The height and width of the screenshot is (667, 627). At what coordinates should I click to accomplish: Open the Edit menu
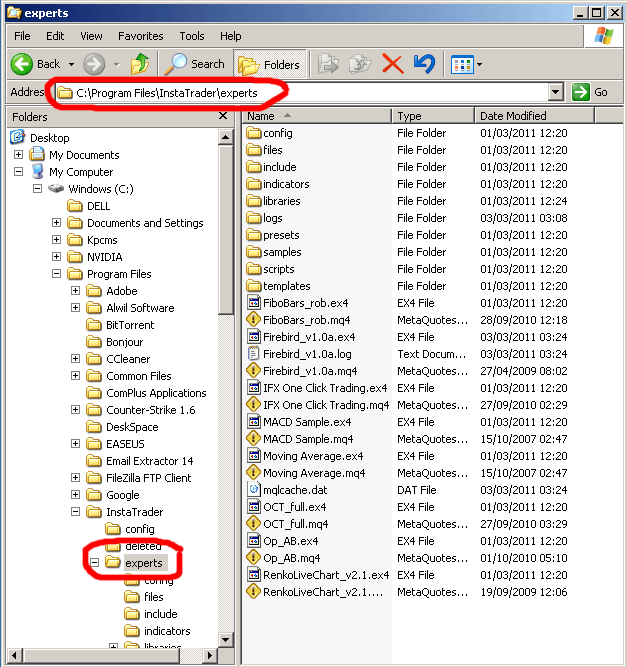(x=55, y=36)
